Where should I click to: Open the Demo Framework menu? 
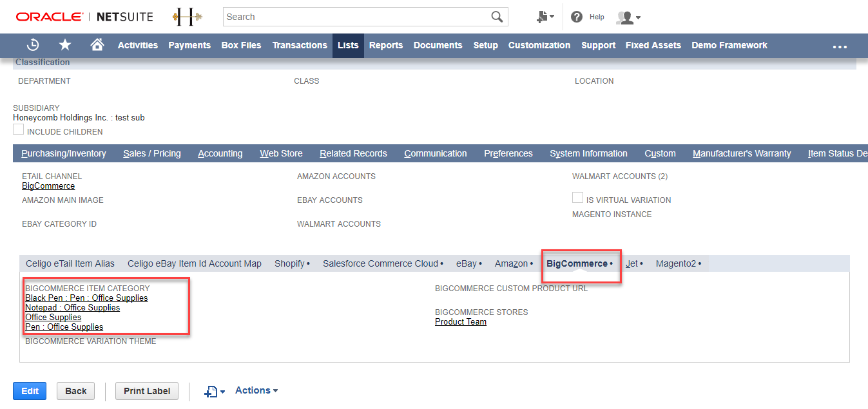(729, 45)
